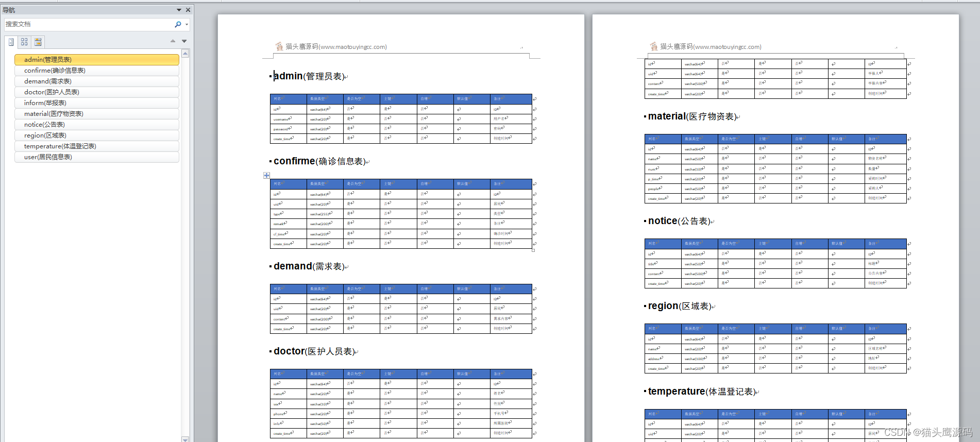Go to notice(公告表) in the navigation list

pyautogui.click(x=97, y=125)
